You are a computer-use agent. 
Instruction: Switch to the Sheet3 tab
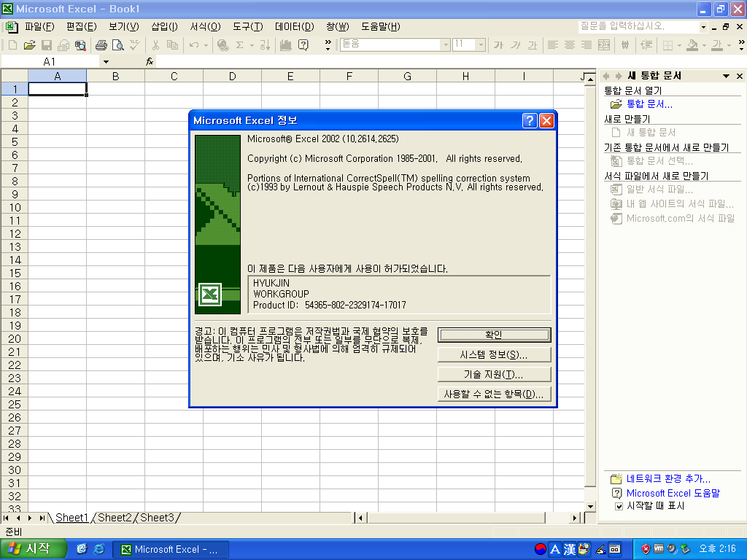(x=158, y=518)
